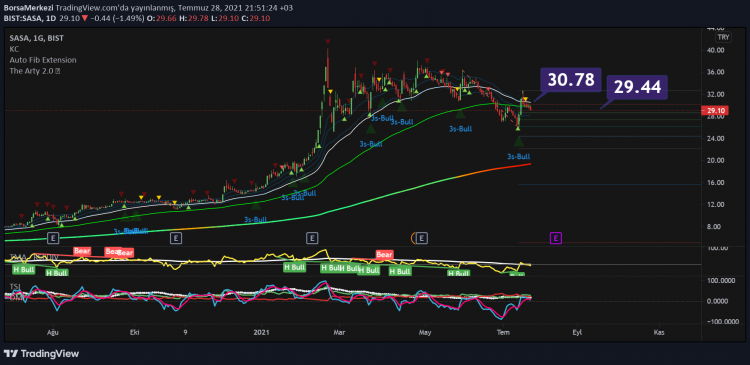Select the KC indicator legend
Image resolution: width=750 pixels, height=365 pixels.
[13, 49]
